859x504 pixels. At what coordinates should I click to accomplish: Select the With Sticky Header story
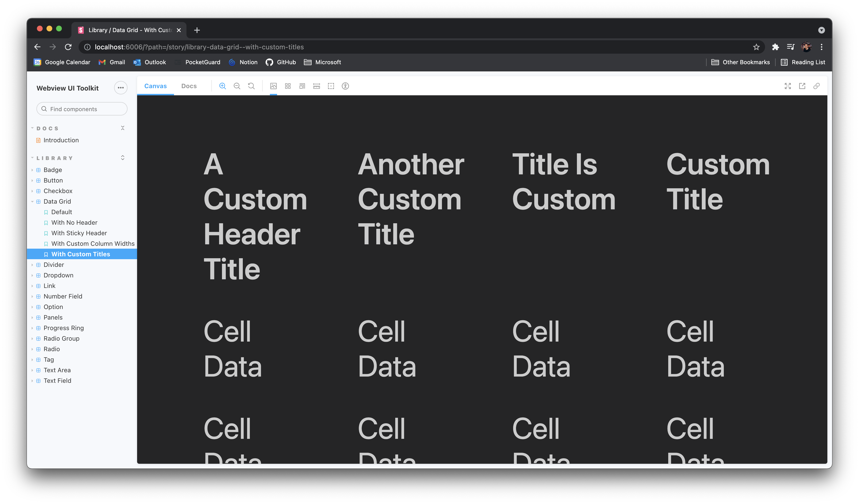point(79,233)
